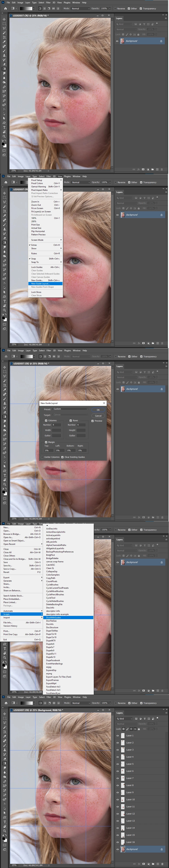
Task: Choose Fit on Screen in View menu
Action: tap(45, 208)
